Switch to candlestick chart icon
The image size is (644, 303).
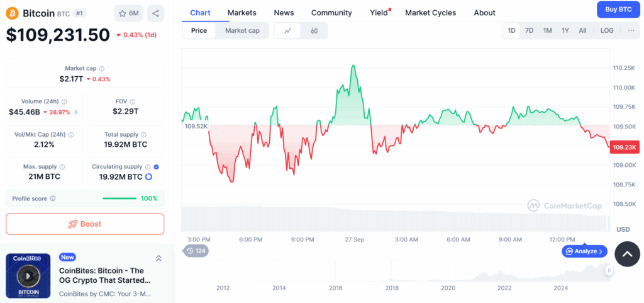click(314, 30)
